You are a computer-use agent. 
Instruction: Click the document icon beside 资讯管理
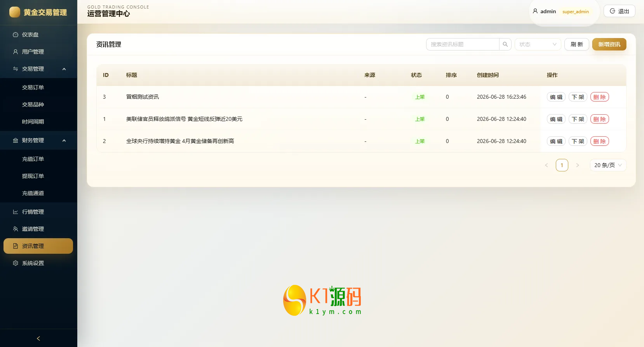tap(16, 246)
